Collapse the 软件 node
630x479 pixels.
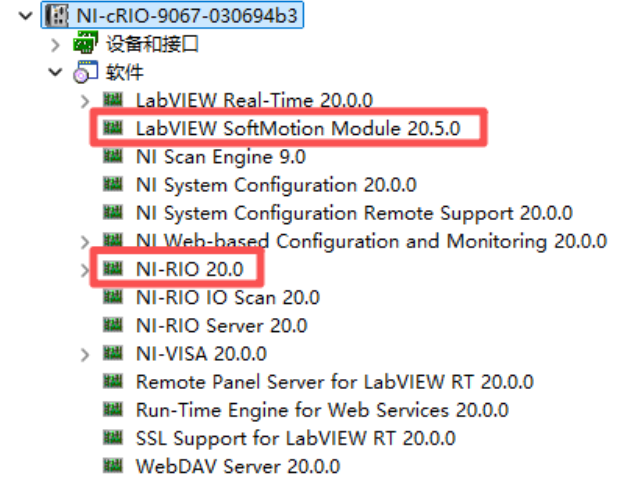55,72
